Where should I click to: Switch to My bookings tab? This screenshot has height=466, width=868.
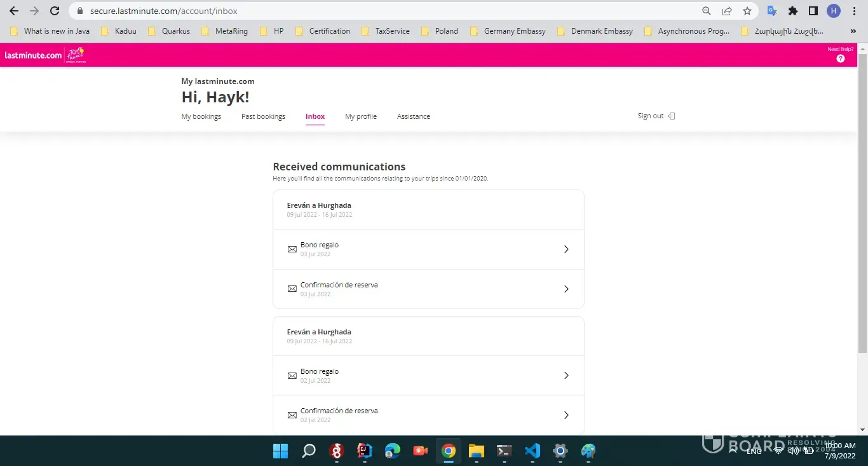click(201, 116)
